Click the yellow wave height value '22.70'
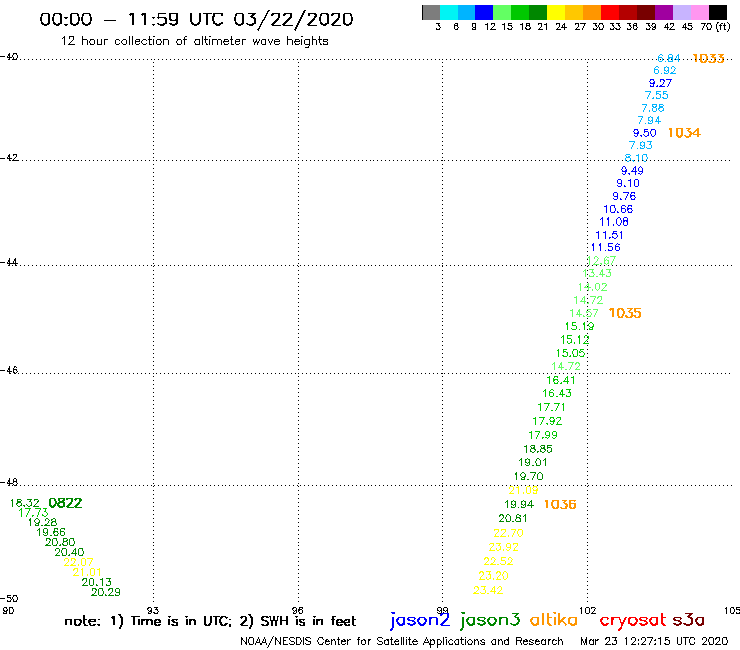The image size is (740, 650). (x=508, y=533)
